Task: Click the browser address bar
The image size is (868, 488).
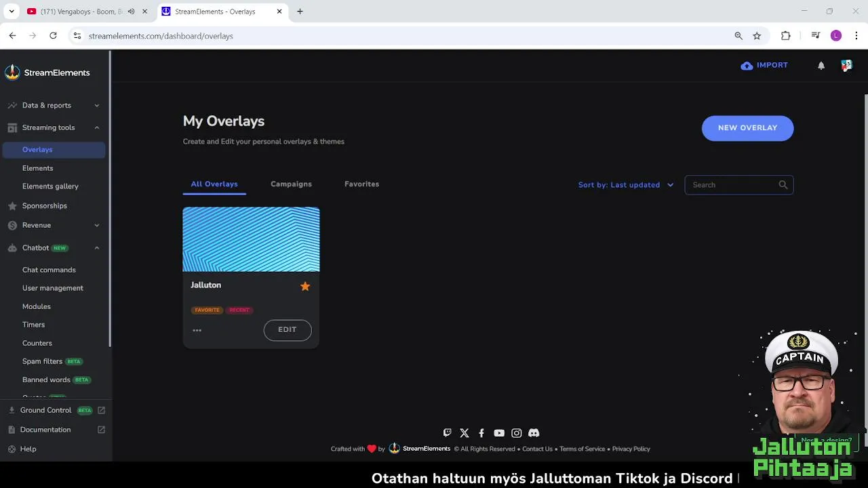Action: [407, 36]
